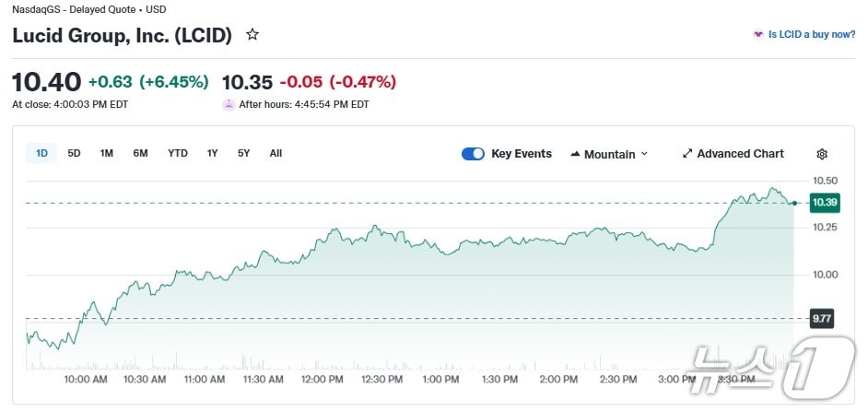The height and width of the screenshot is (412, 868).
Task: Star Lucid Group to add to watchlist
Action: 252,35
